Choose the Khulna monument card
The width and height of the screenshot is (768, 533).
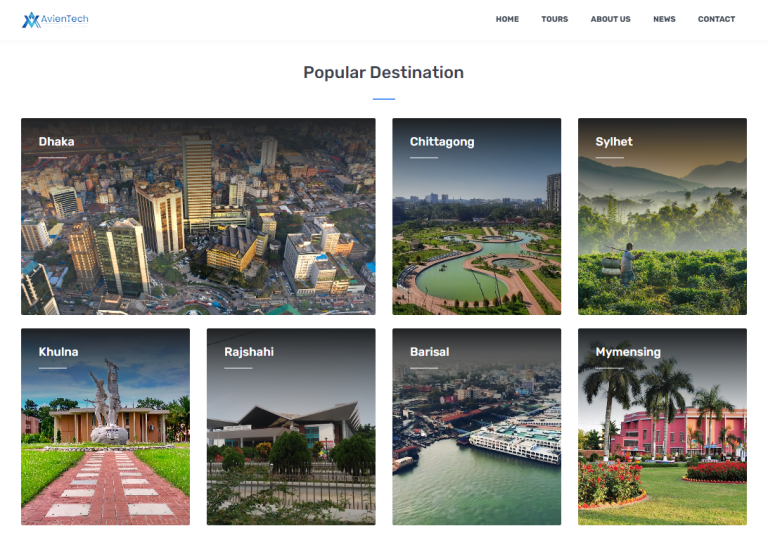click(105, 427)
